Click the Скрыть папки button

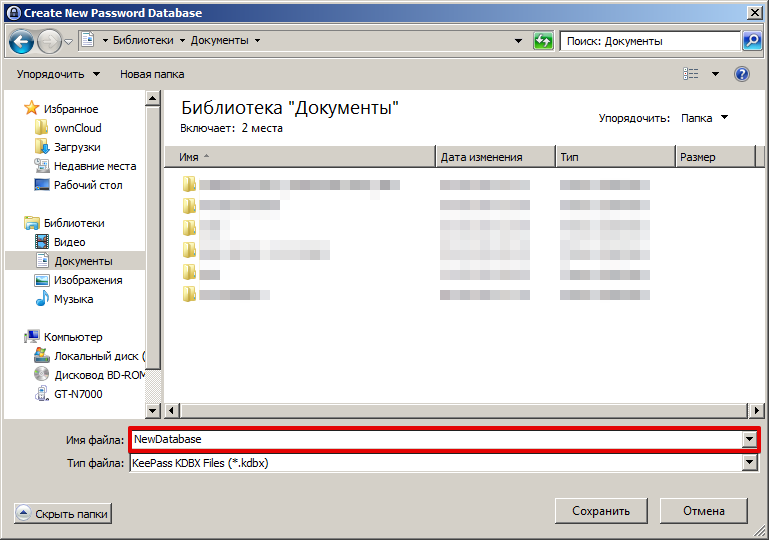point(62,514)
